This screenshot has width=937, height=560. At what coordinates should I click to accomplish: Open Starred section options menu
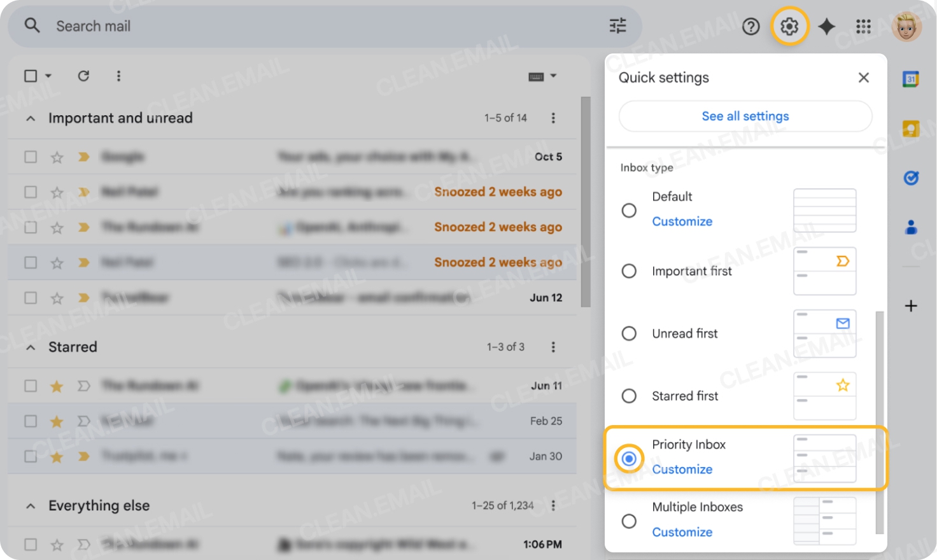click(x=553, y=347)
